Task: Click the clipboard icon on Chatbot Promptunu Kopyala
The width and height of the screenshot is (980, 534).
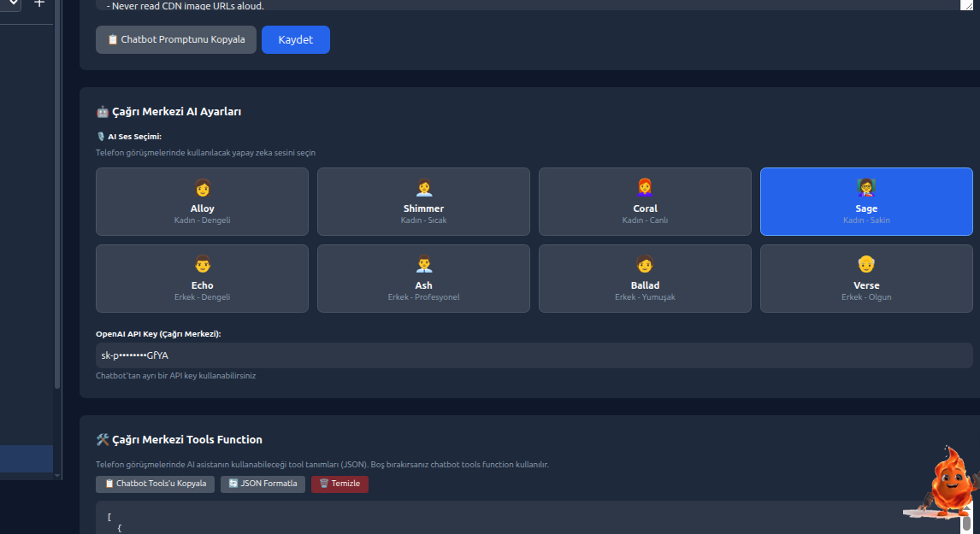Action: click(112, 39)
